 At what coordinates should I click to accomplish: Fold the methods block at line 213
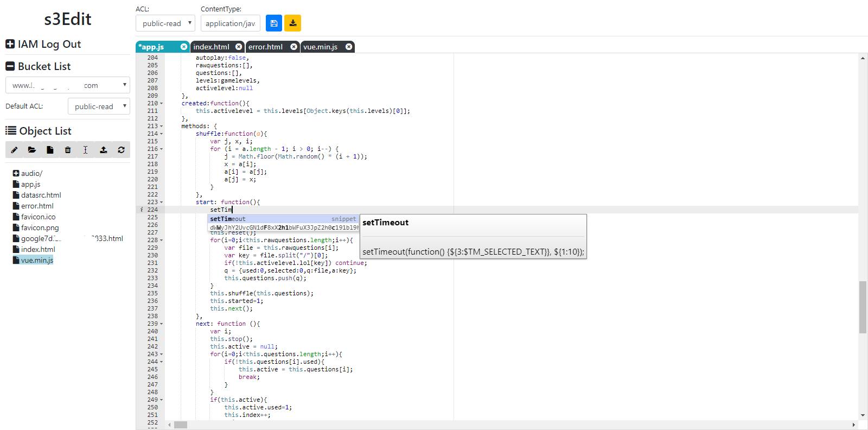click(161, 127)
